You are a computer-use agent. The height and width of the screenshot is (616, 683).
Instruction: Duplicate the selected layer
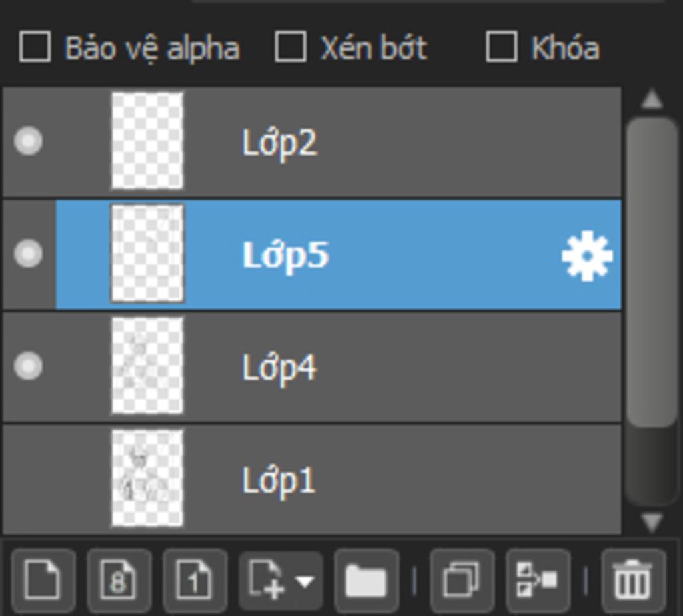462,579
